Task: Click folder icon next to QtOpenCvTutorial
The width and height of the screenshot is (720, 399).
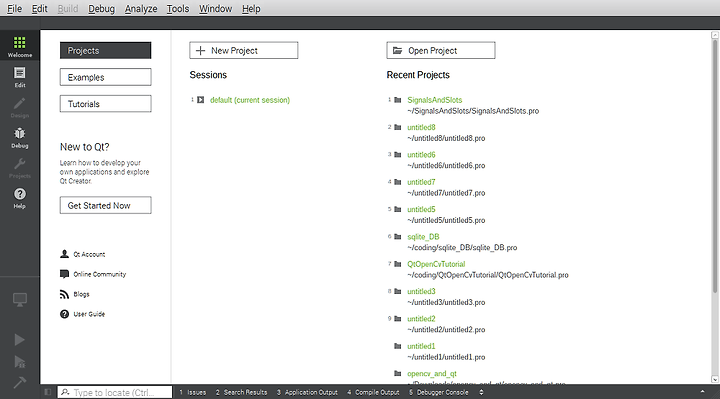Action: [398, 264]
